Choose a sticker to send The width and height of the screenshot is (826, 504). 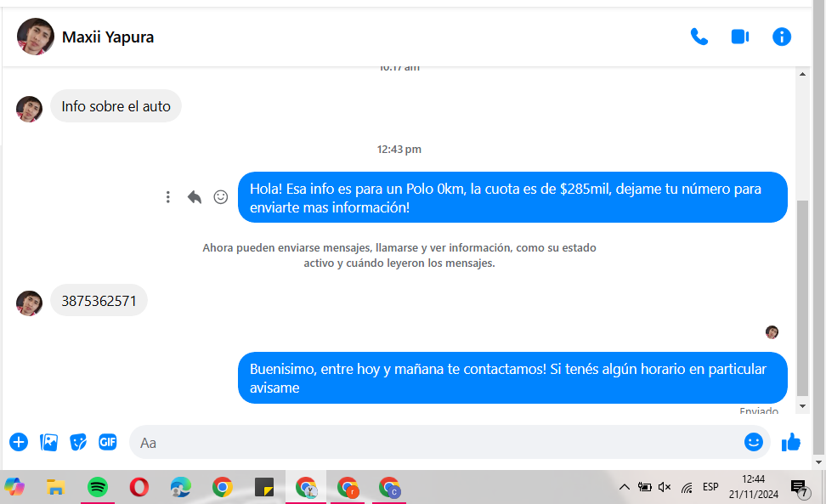coord(78,442)
